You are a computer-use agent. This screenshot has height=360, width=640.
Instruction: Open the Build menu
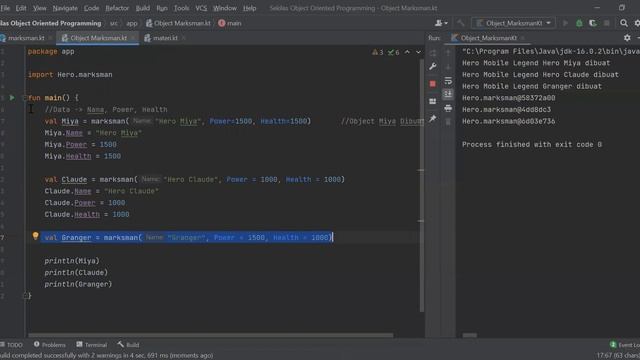pyautogui.click(x=143, y=8)
